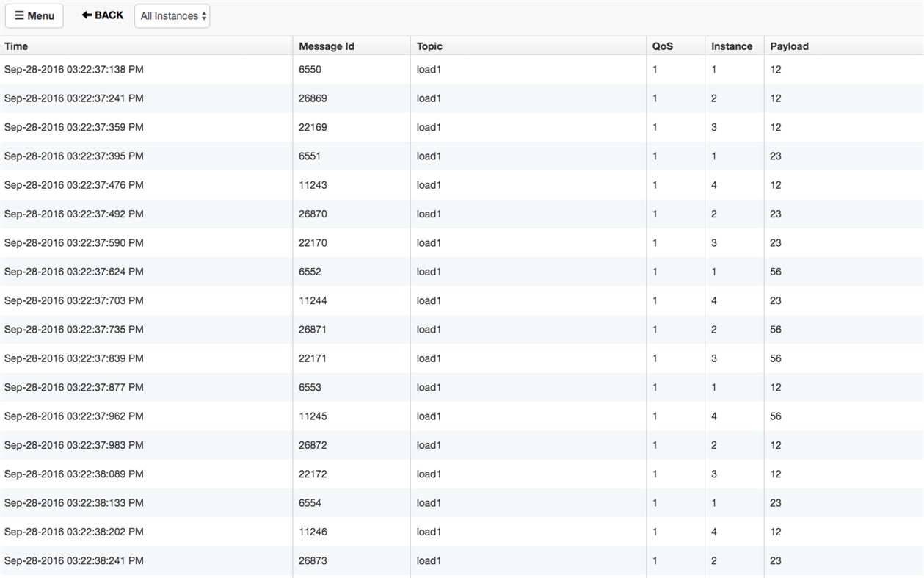Image resolution: width=924 pixels, height=578 pixels.
Task: Click the Message Id 11243 entry
Action: point(313,185)
